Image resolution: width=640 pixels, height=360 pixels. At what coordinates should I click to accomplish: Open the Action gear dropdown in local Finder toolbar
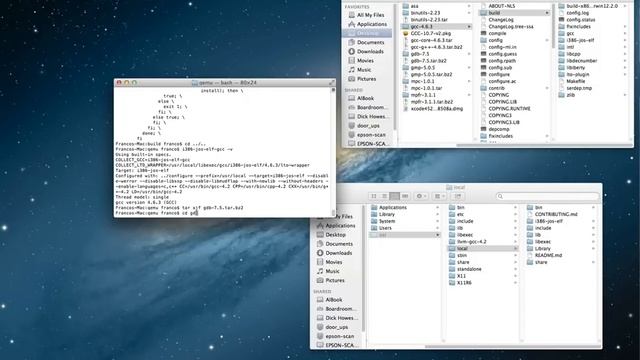(422, 196)
